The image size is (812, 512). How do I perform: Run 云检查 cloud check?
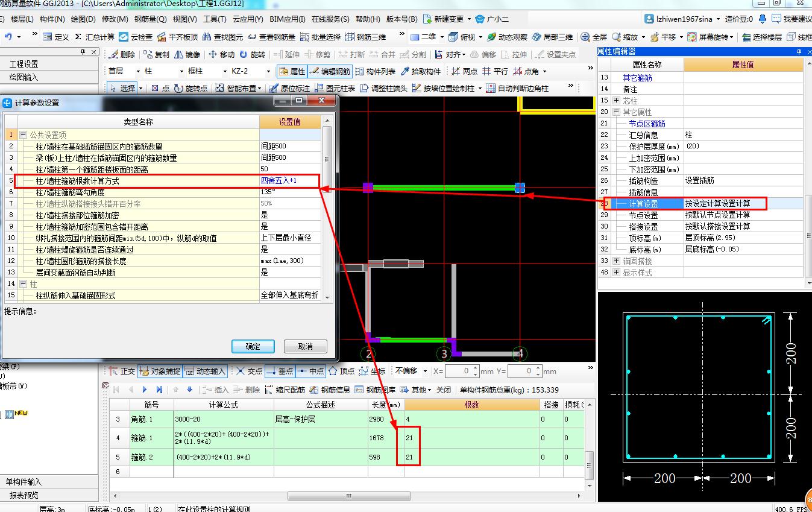click(134, 37)
